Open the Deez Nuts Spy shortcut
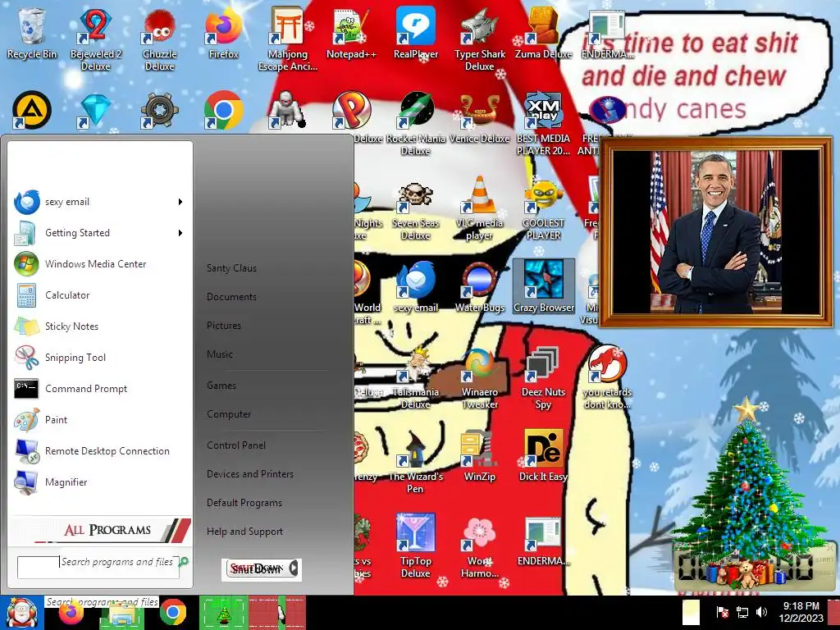The width and height of the screenshot is (840, 630). 543,377
